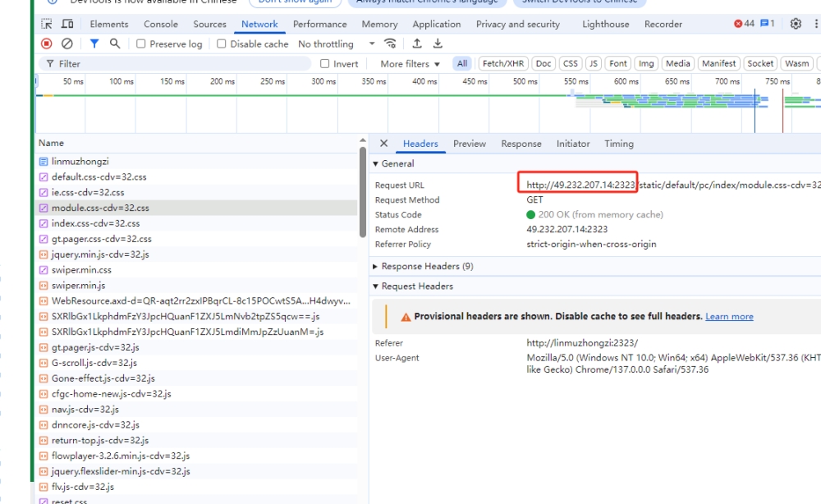Image resolution: width=821 pixels, height=504 pixels.
Task: Click flv.js-cdv=32.js script icon
Action: [x=44, y=487]
